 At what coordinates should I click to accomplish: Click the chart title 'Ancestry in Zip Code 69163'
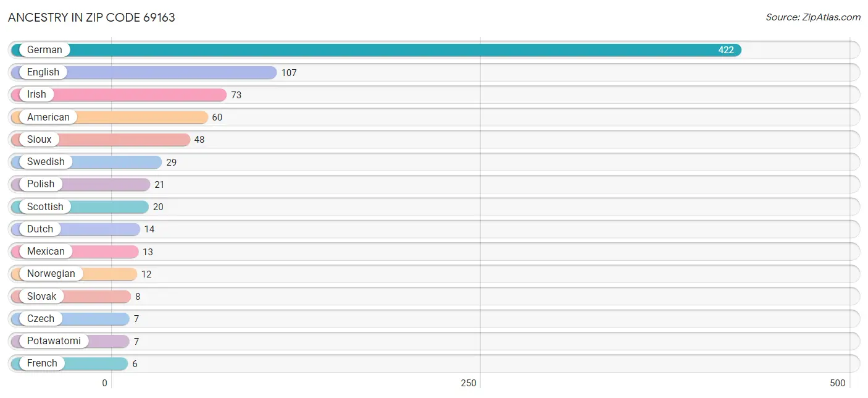(91, 17)
